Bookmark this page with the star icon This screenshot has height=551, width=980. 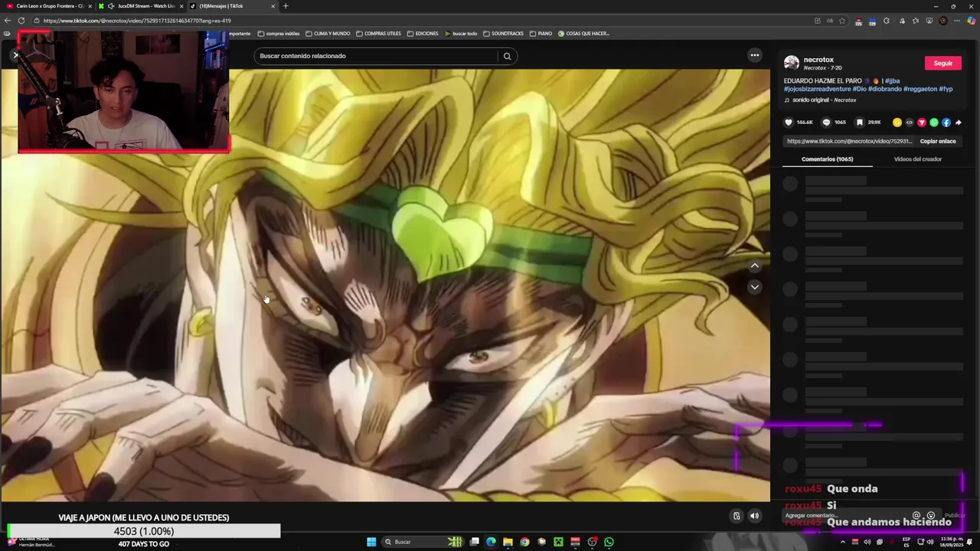click(842, 21)
